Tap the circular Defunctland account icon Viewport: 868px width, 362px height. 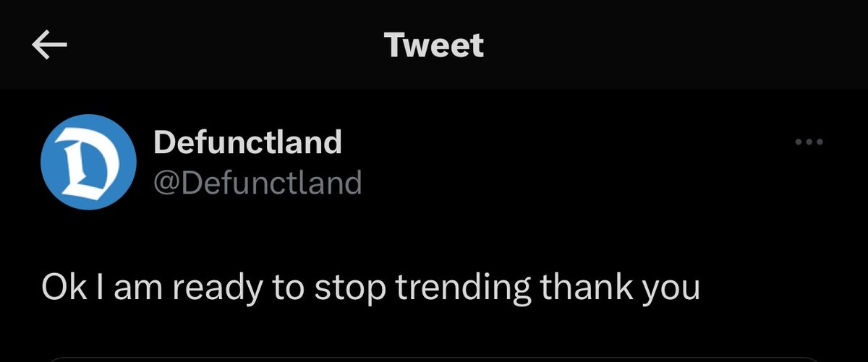coord(88,162)
